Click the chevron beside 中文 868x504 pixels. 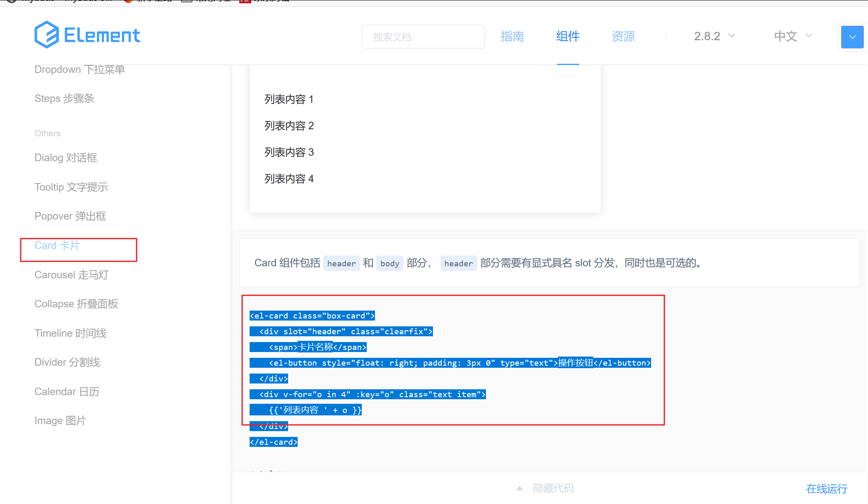[808, 36]
